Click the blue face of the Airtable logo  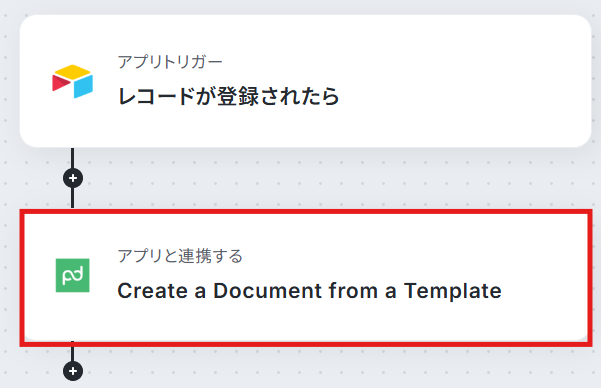[x=84, y=87]
